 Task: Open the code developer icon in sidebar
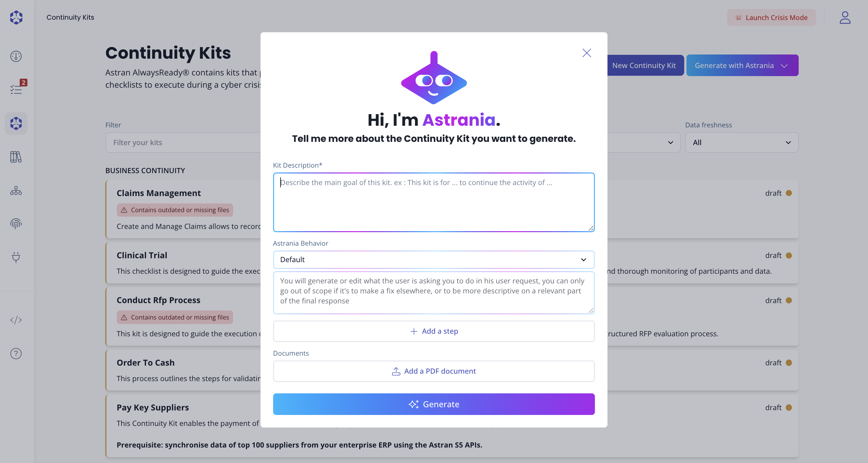pos(16,320)
